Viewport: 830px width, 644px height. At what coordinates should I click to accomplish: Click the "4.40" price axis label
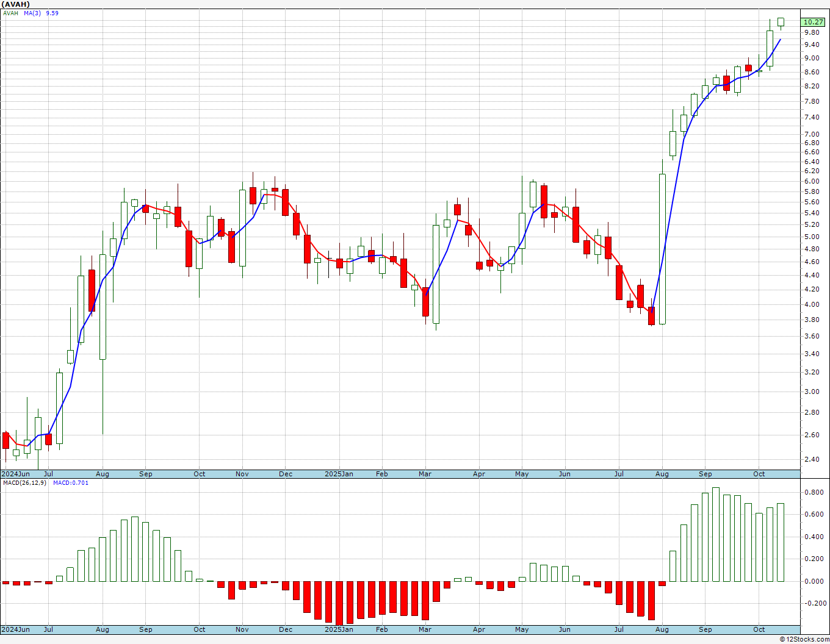point(812,275)
